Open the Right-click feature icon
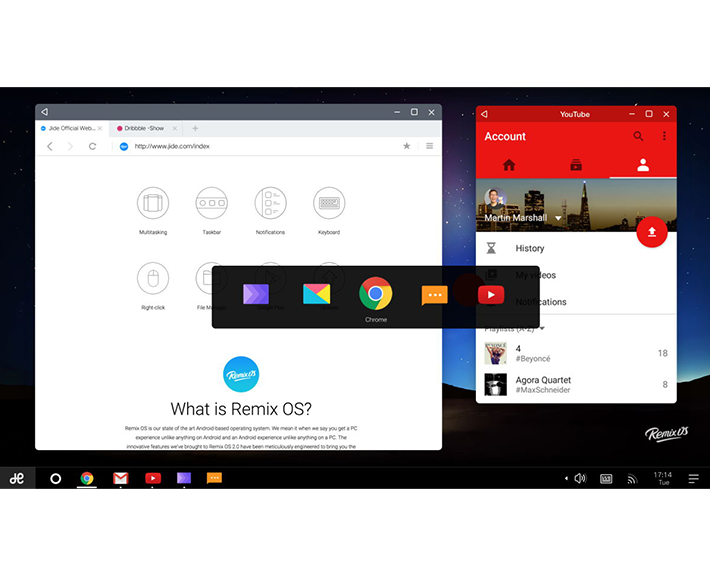The image size is (710, 575). [153, 278]
